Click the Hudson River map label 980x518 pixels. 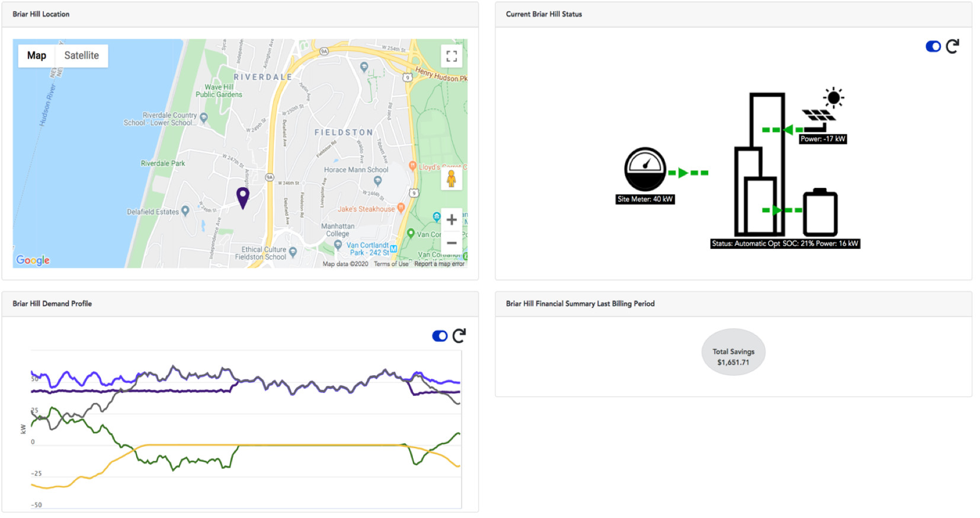click(47, 105)
